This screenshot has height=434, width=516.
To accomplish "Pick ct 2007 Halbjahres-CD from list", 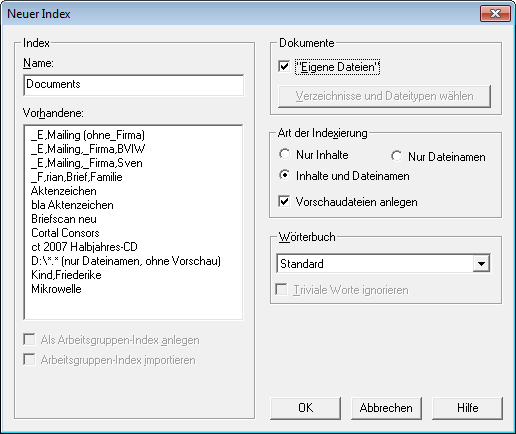I will pos(84,247).
